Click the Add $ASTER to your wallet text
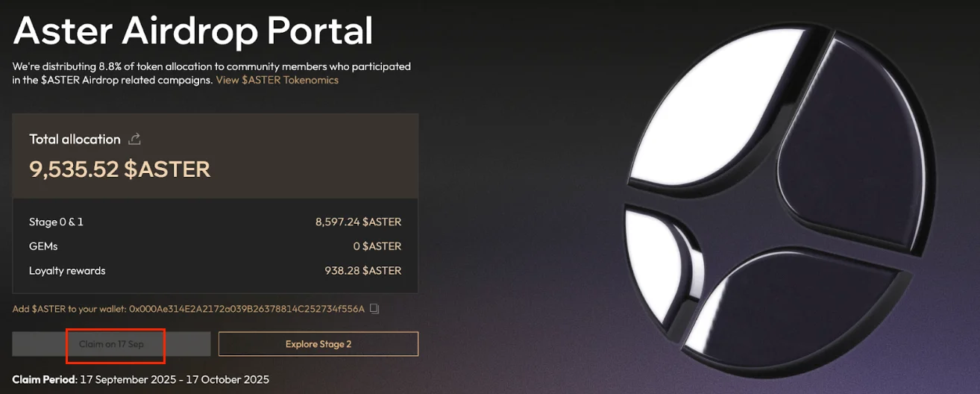This screenshot has width=980, height=394. 69,309
